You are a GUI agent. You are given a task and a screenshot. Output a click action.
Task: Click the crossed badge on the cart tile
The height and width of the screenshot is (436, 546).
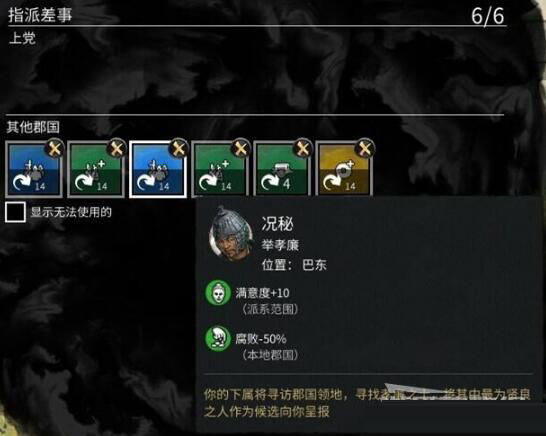tap(302, 149)
